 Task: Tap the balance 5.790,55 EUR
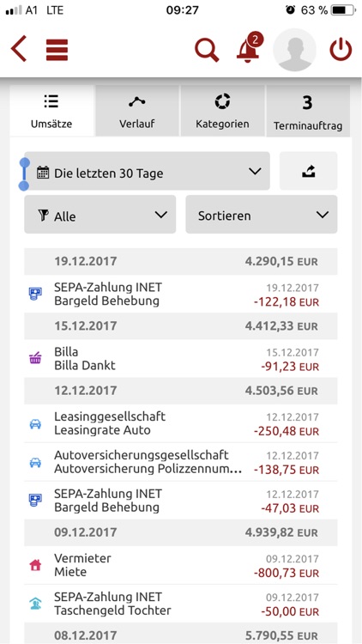pos(281,635)
